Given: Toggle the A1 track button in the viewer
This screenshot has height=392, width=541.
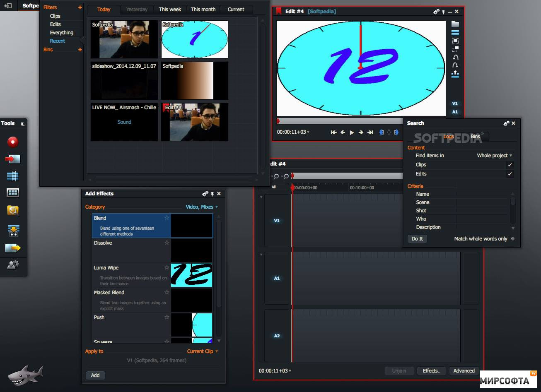Looking at the screenshot, I should tap(455, 112).
